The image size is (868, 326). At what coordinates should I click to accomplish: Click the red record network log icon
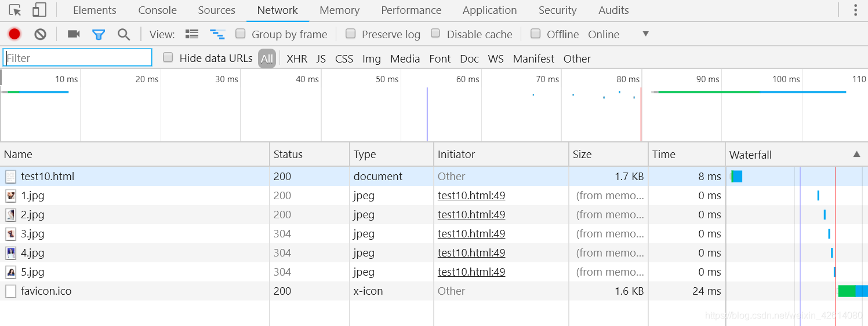(14, 34)
